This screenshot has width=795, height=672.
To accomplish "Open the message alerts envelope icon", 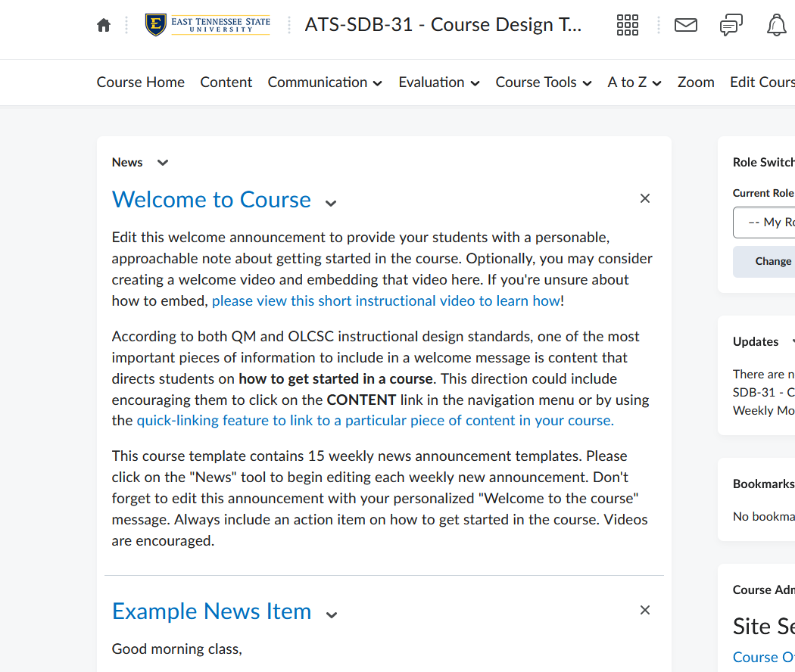I will tap(685, 25).
